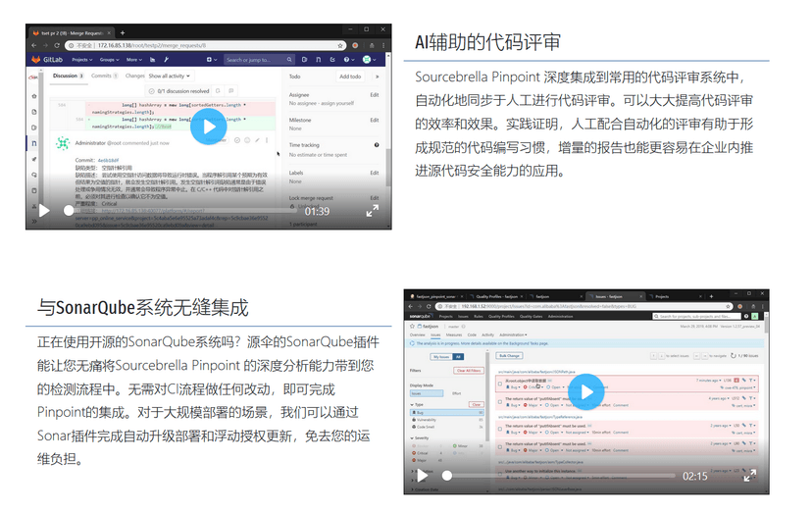Viewport: 812px width, 513px height.
Task: Play the GitLab code review video via center button
Action: tap(209, 127)
